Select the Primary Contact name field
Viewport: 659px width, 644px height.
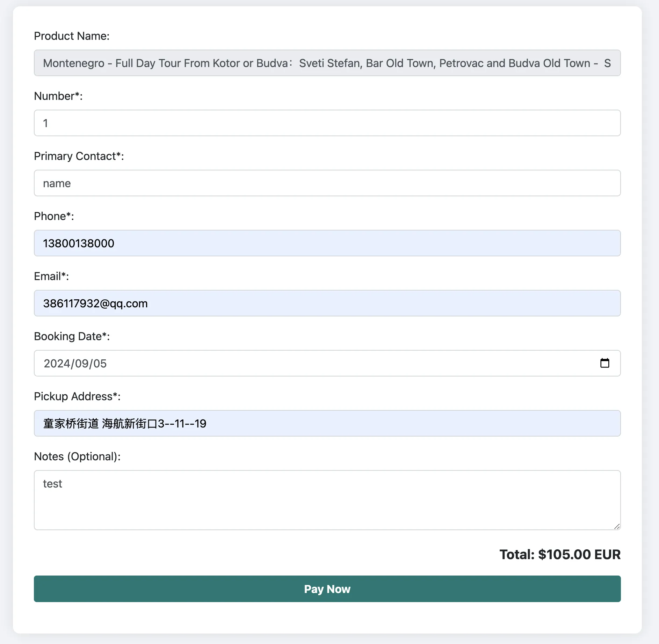(x=327, y=183)
